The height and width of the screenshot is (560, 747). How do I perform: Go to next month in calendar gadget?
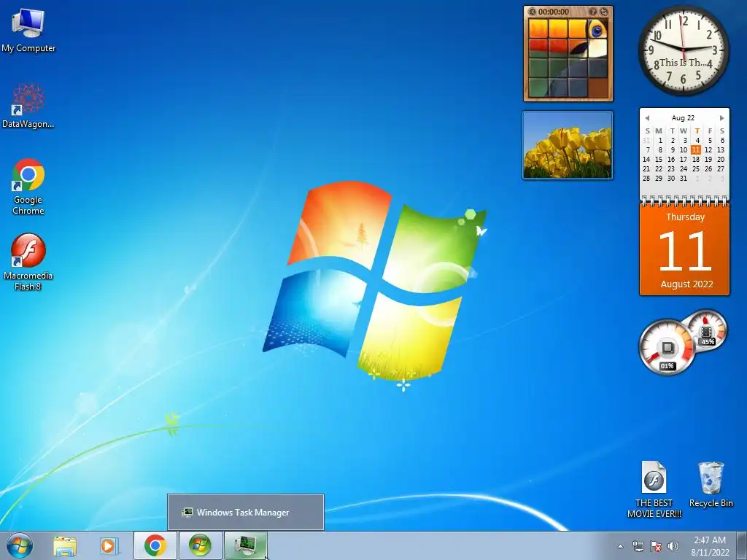pyautogui.click(x=721, y=117)
